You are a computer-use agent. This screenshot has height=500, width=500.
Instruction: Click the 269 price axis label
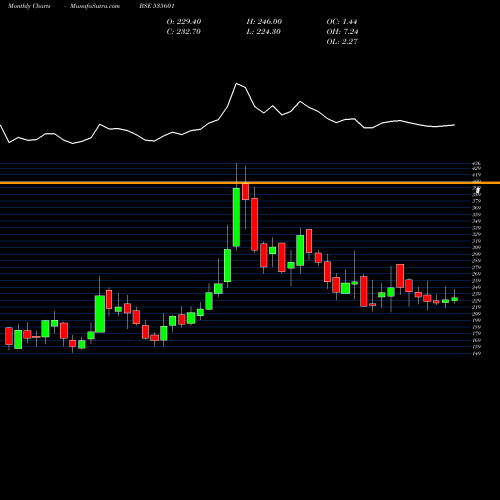coord(477,274)
